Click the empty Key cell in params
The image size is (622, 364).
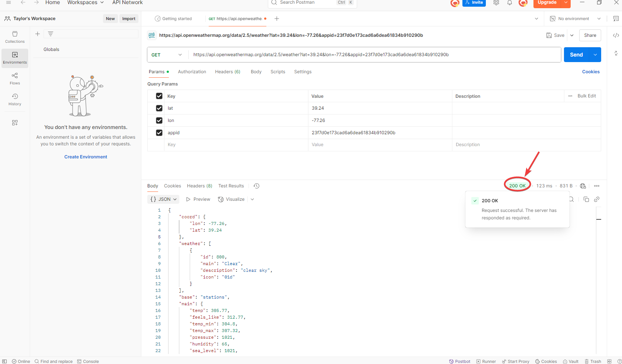coord(236,145)
